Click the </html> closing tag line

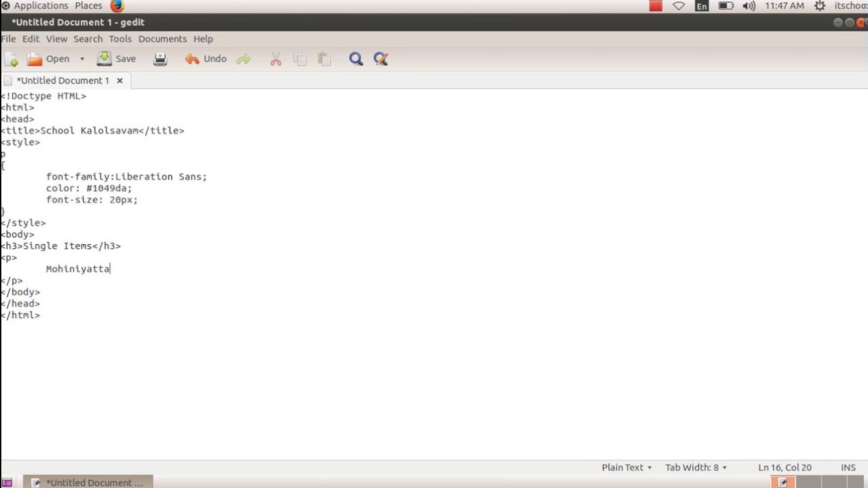(x=20, y=315)
